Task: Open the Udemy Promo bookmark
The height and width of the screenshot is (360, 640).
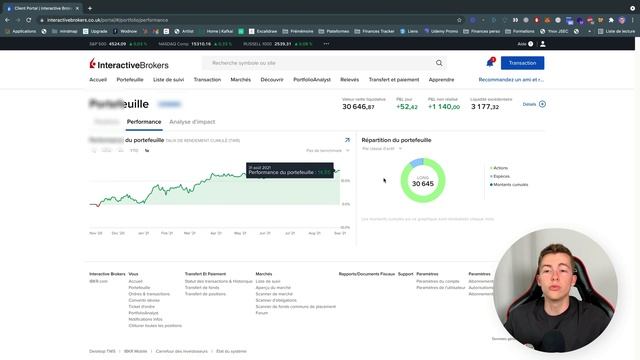Action: pos(441,31)
